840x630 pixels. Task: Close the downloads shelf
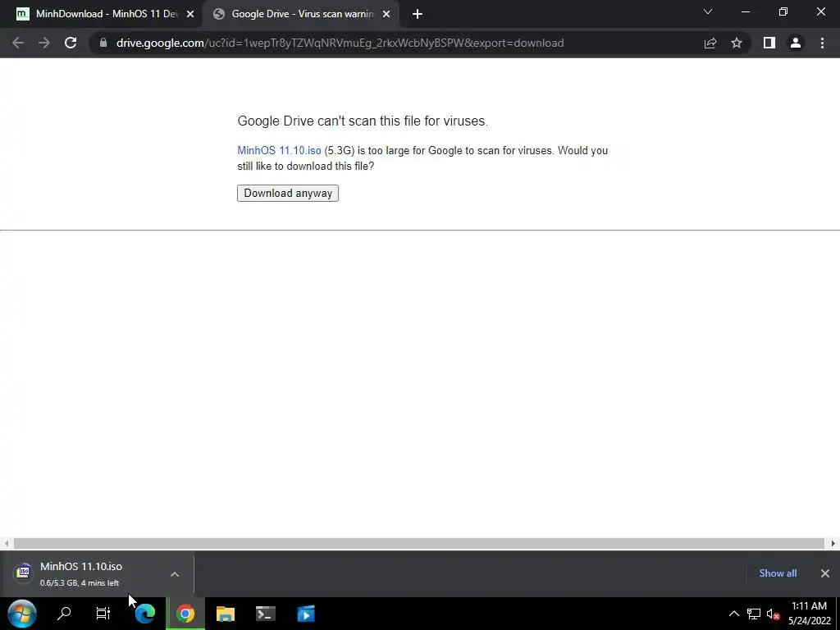(x=825, y=573)
